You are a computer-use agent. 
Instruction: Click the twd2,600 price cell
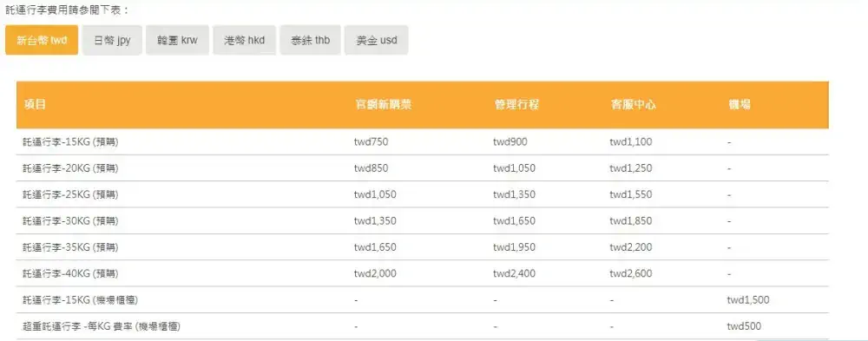(631, 273)
